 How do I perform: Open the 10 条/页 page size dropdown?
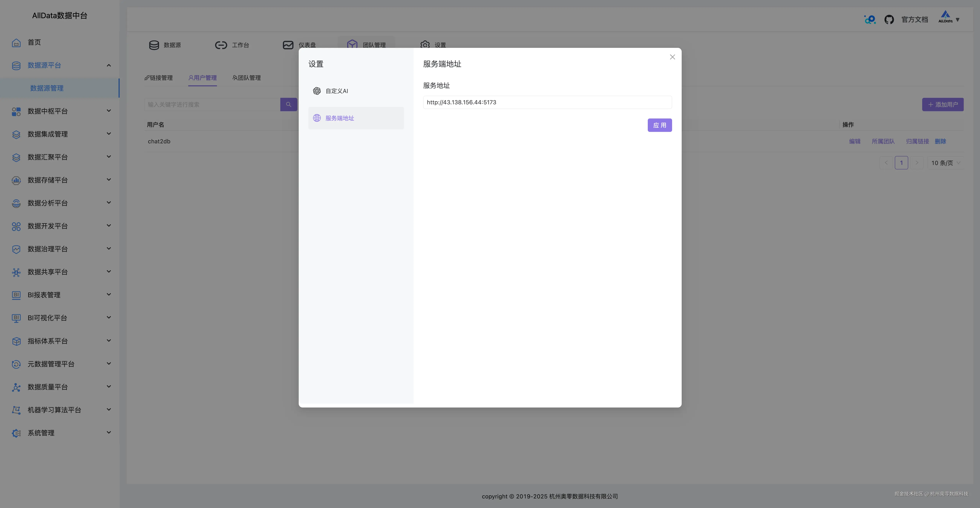(945, 163)
